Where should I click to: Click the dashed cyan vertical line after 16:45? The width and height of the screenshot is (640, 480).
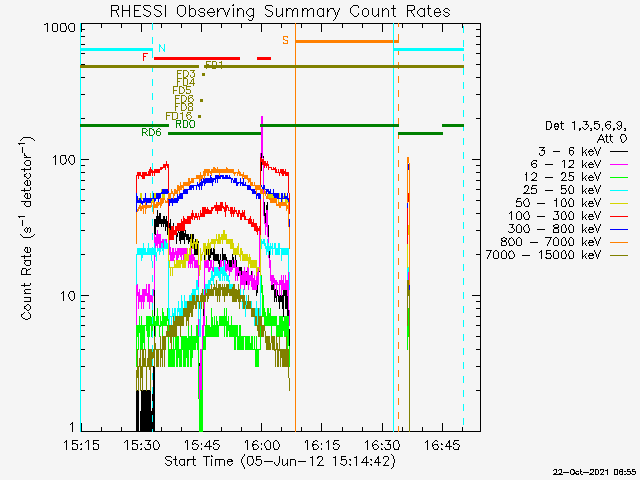point(463,227)
